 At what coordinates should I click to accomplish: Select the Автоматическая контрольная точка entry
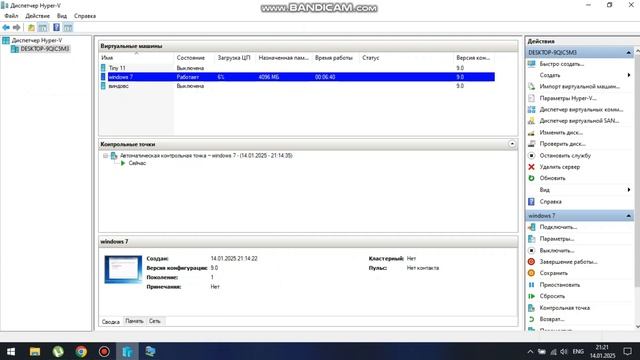(x=206, y=156)
